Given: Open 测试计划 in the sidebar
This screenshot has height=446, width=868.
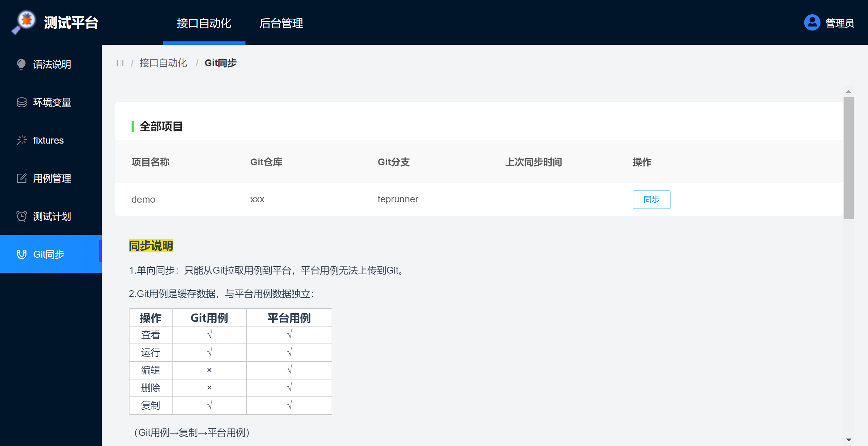Looking at the screenshot, I should [51, 216].
